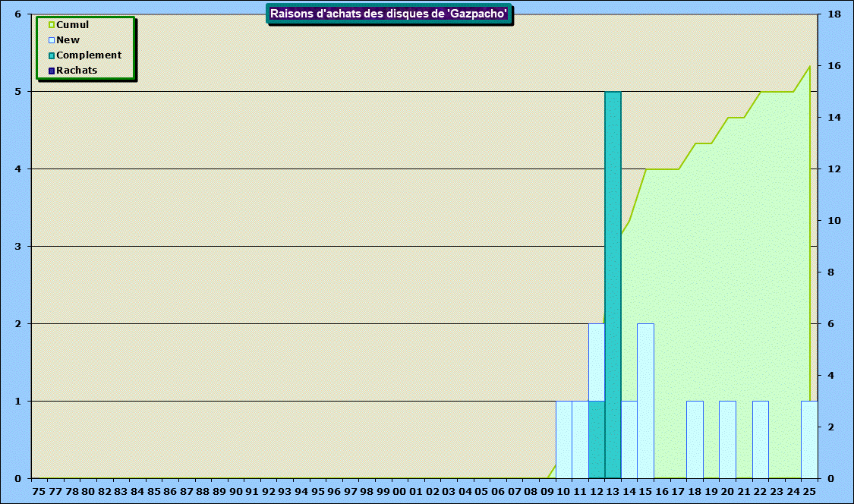Screen dimensions: 854x504
Task: Click the New bar for year 25
Action: tap(809, 439)
